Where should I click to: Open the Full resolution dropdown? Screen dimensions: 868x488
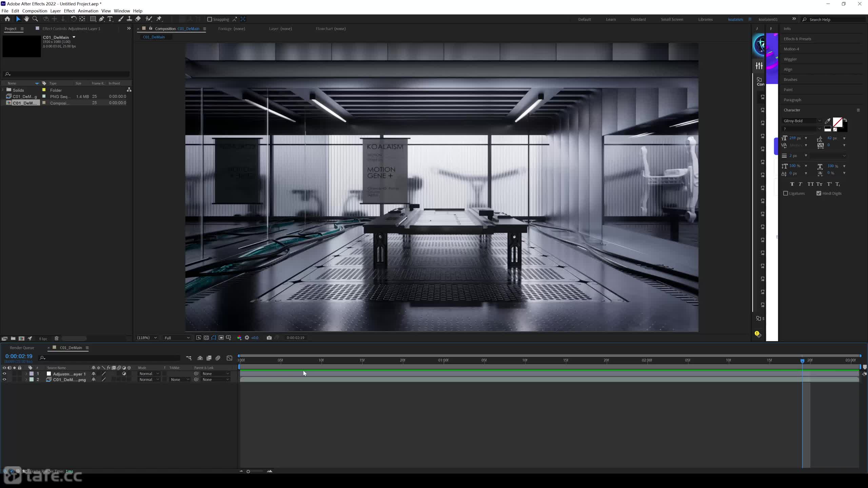177,338
